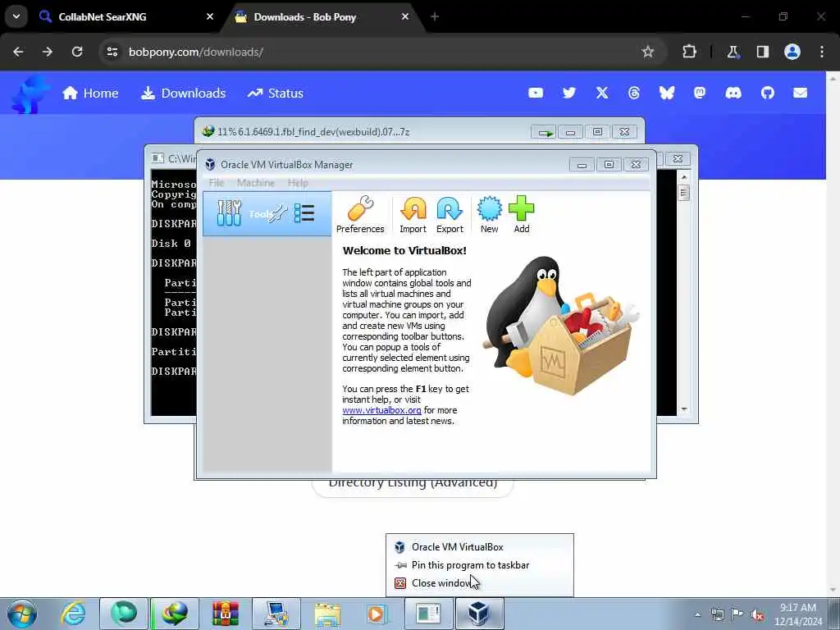The height and width of the screenshot is (630, 840).
Task: Launch Oracle VM VirtualBox from jump list
Action: pos(479,546)
